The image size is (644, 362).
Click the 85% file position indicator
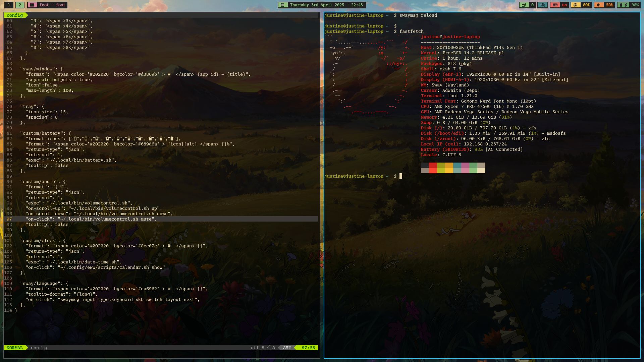tap(287, 348)
